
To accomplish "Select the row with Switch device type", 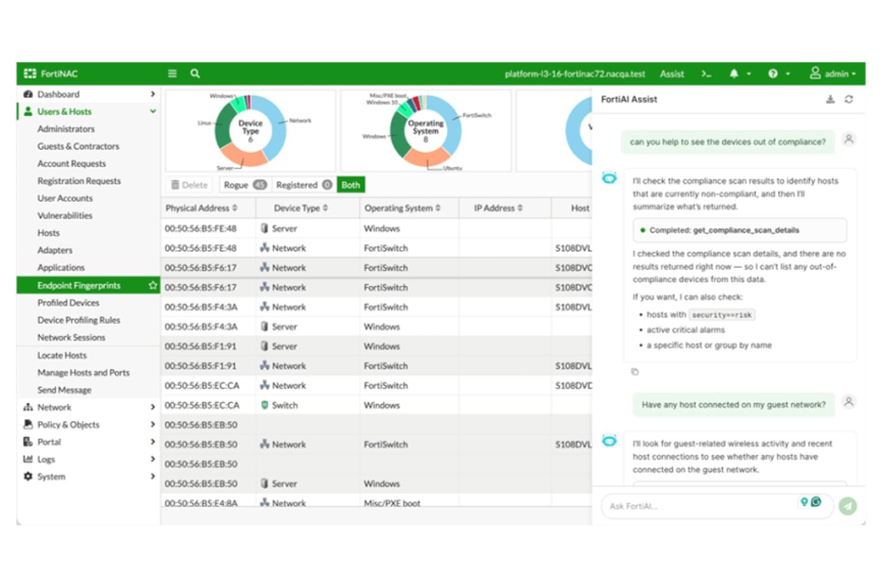I will coord(376,405).
